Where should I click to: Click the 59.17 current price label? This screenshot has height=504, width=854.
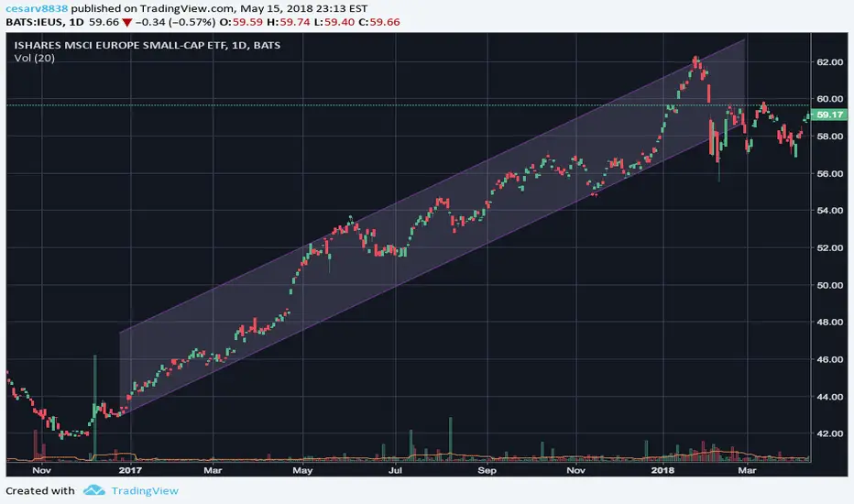pyautogui.click(x=829, y=115)
